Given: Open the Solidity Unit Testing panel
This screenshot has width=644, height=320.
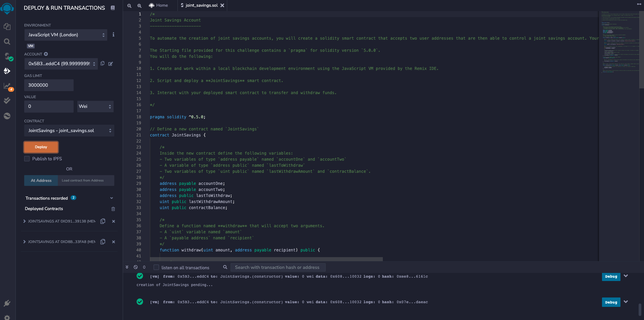Looking at the screenshot, I should pos(7,101).
